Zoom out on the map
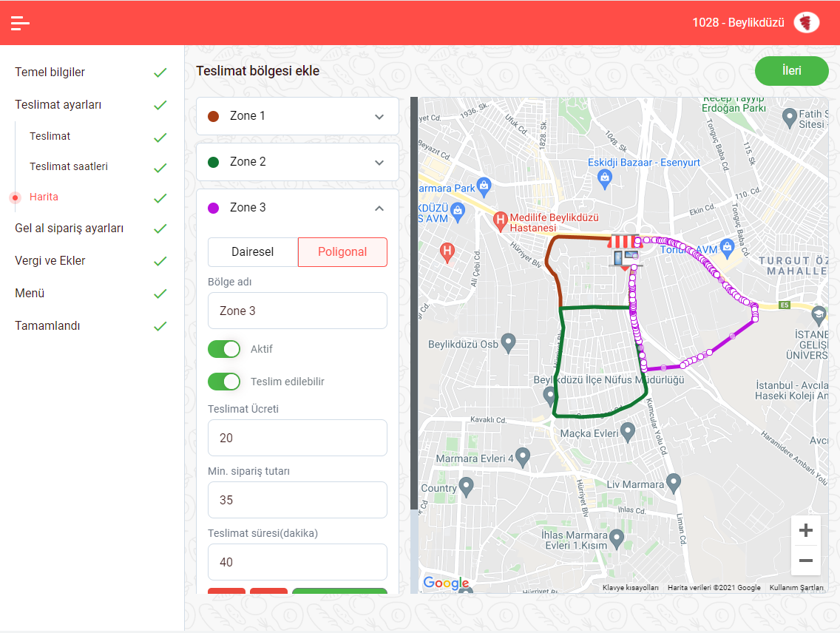Viewport: 840px width, 633px height. [806, 561]
